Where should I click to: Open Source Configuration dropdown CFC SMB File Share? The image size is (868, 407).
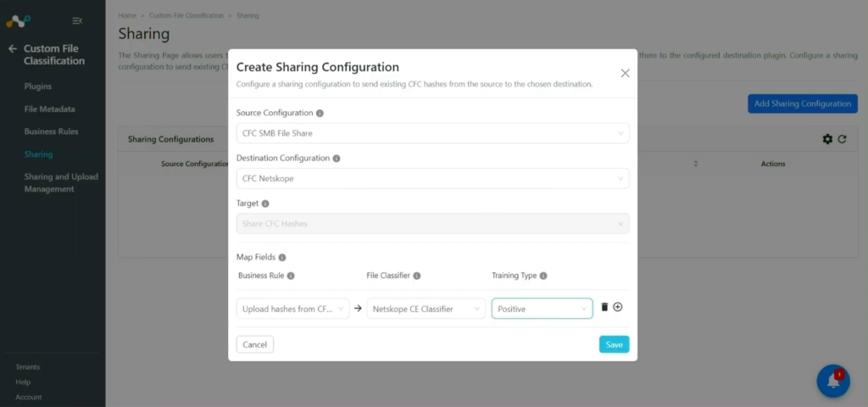(x=432, y=133)
